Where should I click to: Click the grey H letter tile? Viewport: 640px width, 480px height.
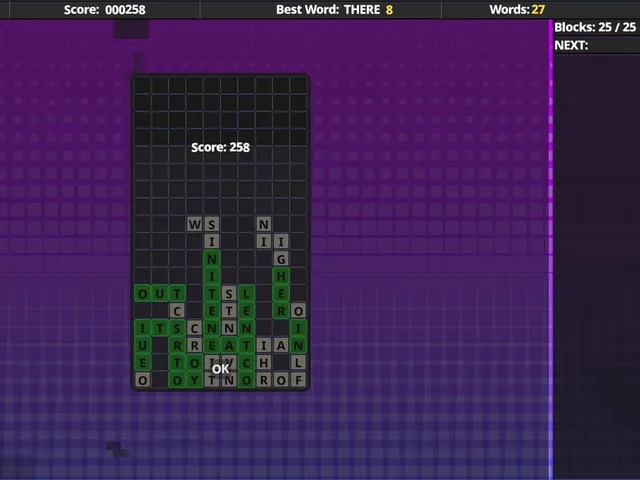(x=264, y=362)
